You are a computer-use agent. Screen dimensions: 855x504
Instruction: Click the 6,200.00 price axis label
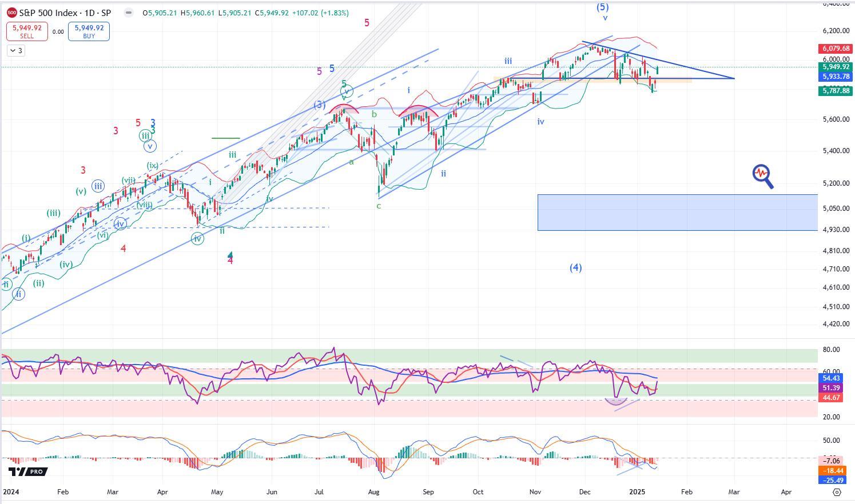(x=836, y=31)
